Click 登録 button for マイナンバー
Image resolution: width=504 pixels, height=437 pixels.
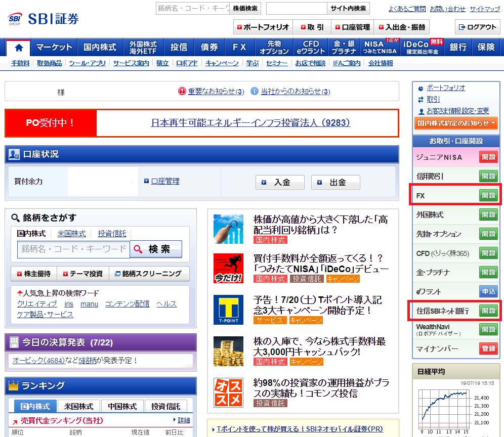[489, 349]
